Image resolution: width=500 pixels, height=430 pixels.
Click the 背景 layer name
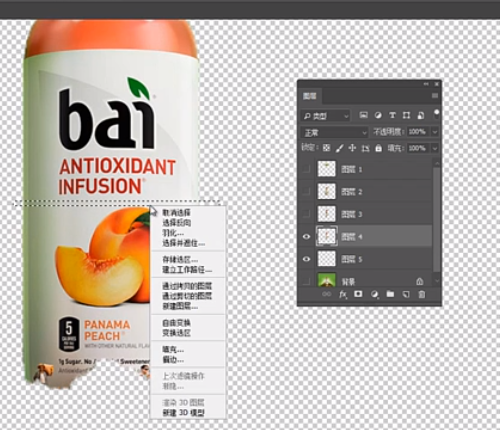[348, 282]
